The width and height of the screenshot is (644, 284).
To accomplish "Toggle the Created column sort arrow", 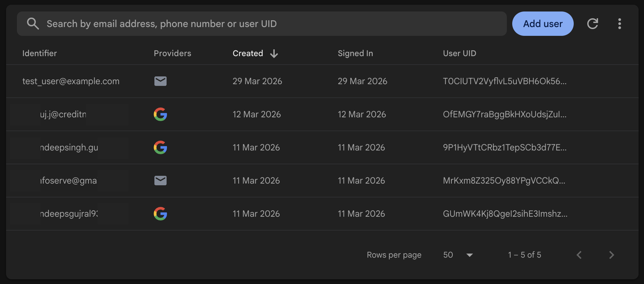I will tap(274, 53).
